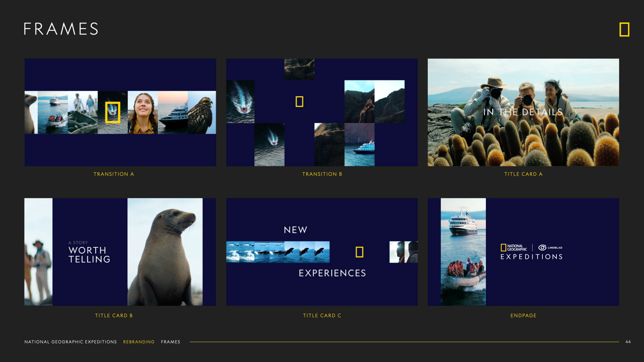The image size is (644, 362).
Task: Click yellow frame icon in Title Card C
Action: tap(359, 252)
